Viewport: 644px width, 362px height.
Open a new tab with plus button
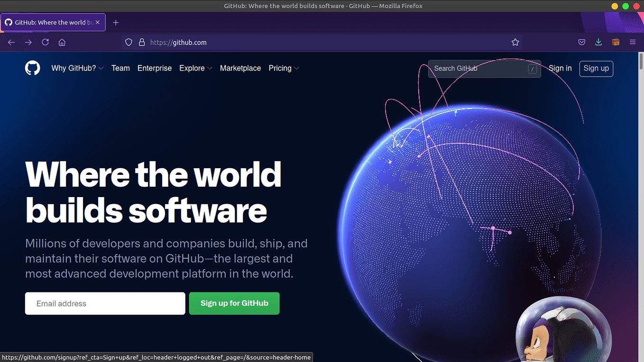coord(116,22)
